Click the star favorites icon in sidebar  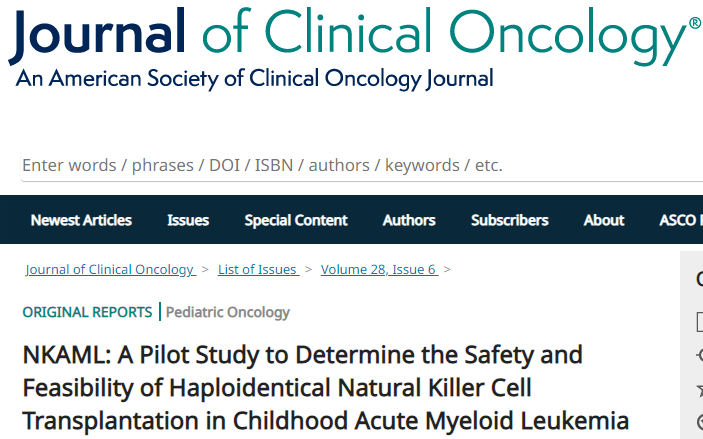point(700,390)
